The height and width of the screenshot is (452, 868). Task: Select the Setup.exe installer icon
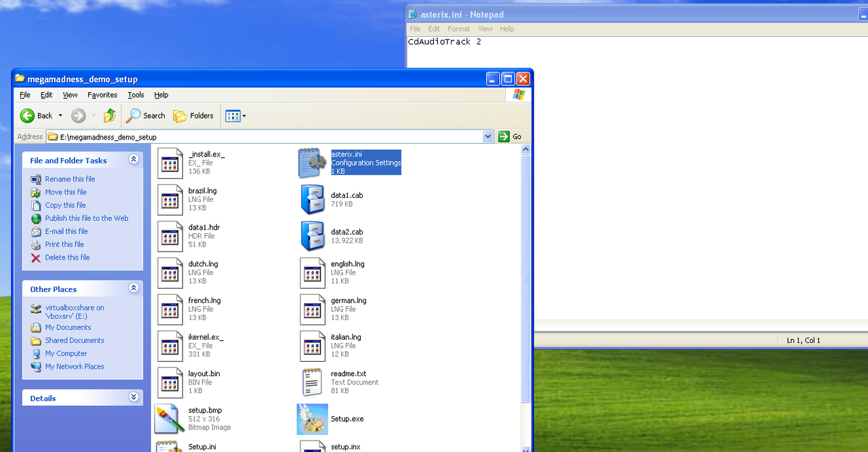pos(313,419)
